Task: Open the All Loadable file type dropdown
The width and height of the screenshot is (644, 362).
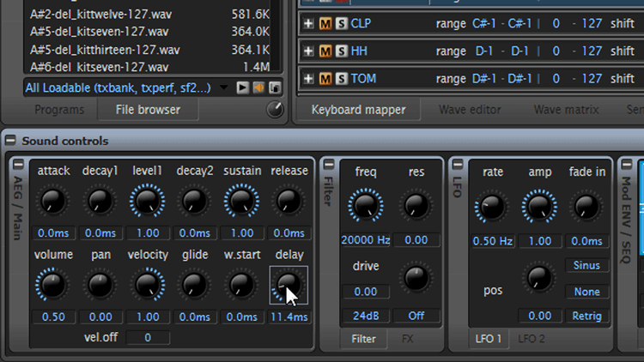Action: 223,87
